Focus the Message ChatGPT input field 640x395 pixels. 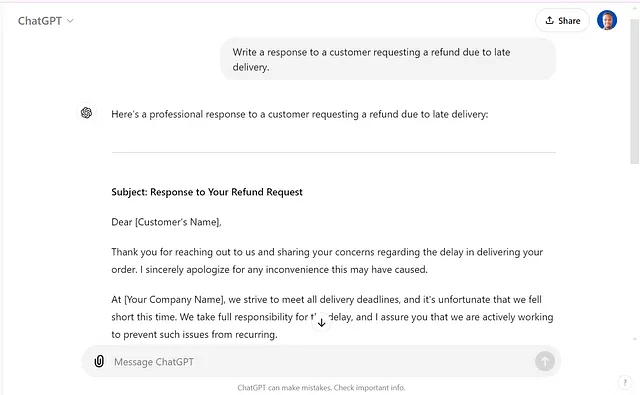tap(318, 362)
